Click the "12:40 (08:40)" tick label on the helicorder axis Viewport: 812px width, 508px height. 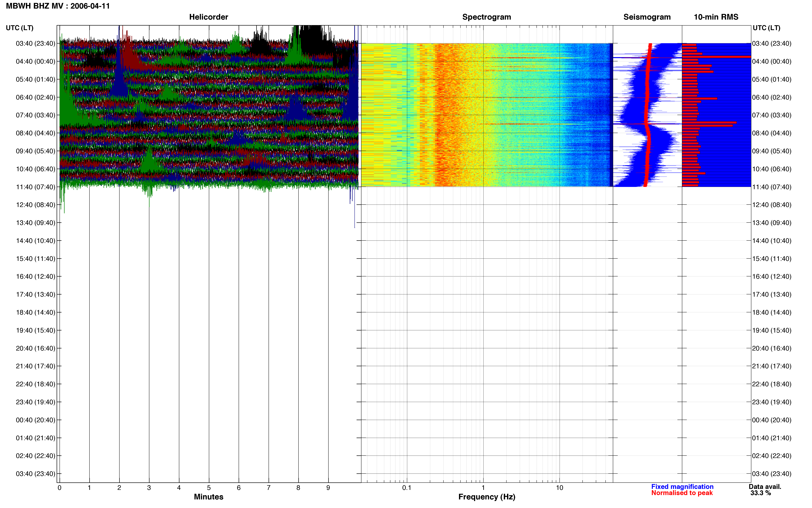pyautogui.click(x=36, y=205)
